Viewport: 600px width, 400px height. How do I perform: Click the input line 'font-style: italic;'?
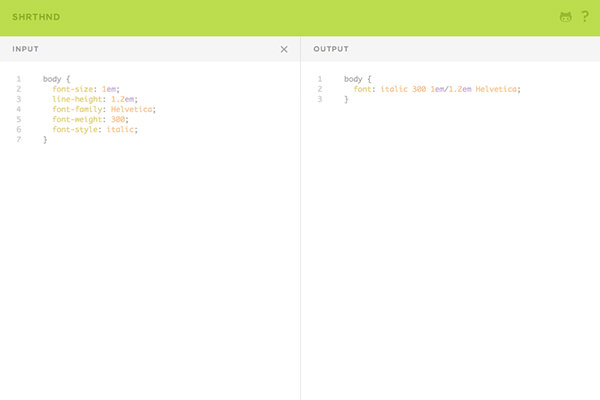coord(95,129)
